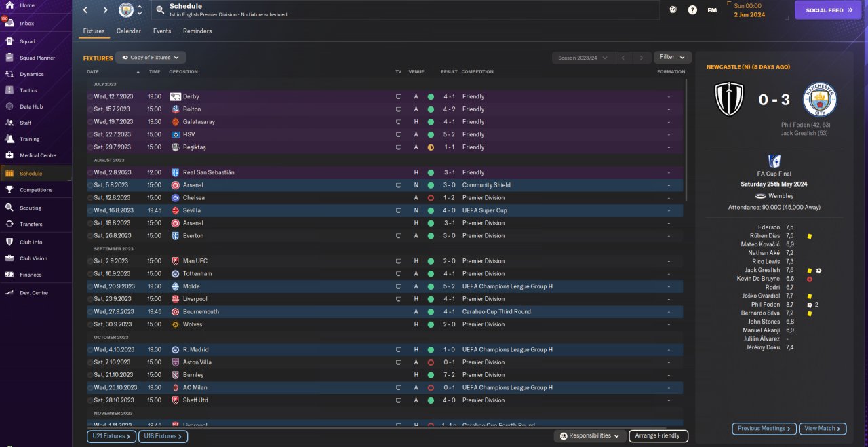Switch to the Fixtures tab
This screenshot has width=868, height=447.
(94, 31)
